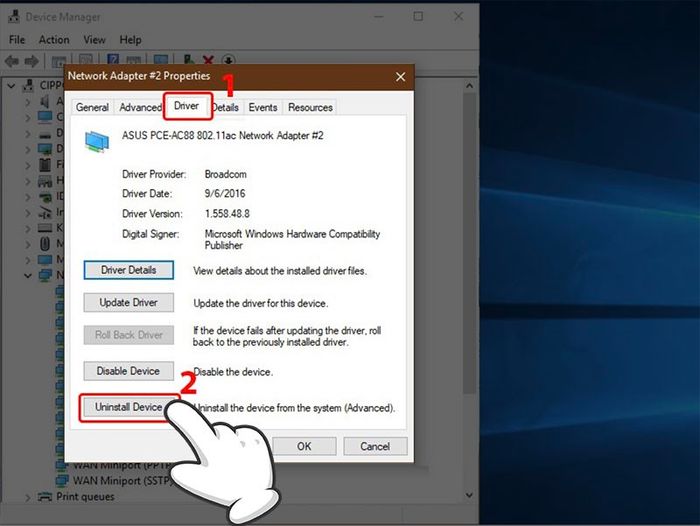Expand the mice category with mouse icon
Viewport: 700px width, 526px height.
click(x=28, y=244)
